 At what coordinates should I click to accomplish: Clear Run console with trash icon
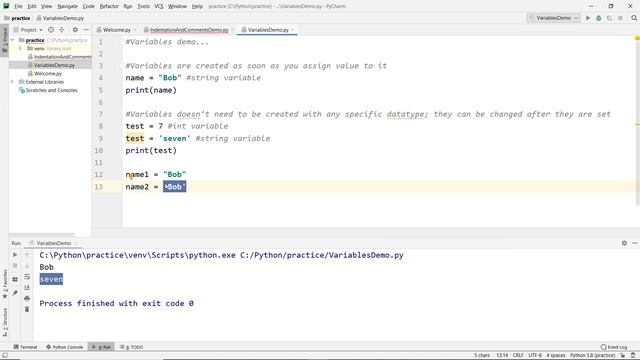point(27,309)
